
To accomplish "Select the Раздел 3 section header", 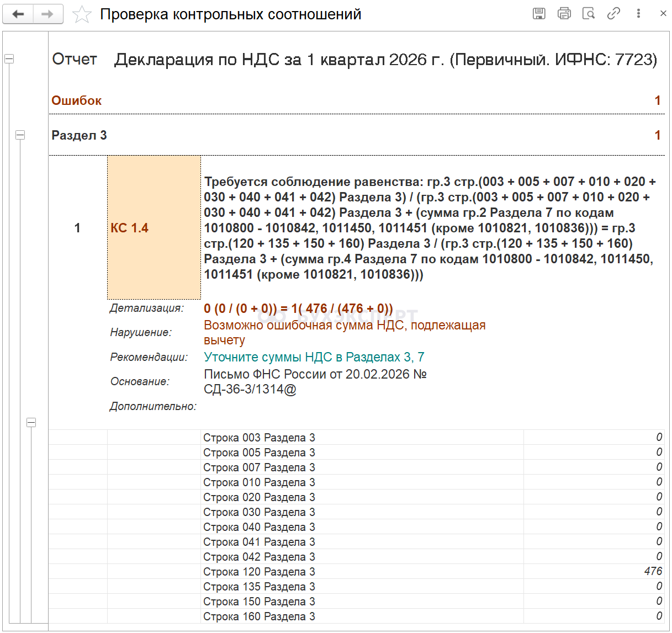I will click(x=79, y=135).
